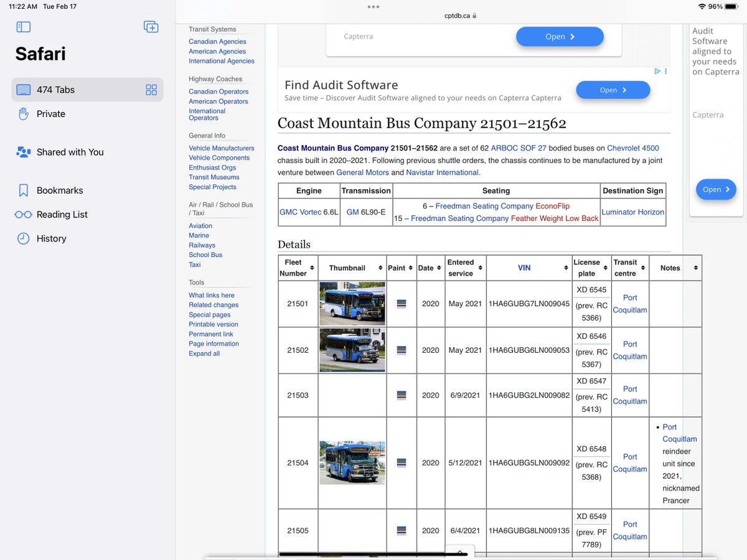
Task: Open bus 21504 thumbnail photo
Action: pyautogui.click(x=352, y=463)
